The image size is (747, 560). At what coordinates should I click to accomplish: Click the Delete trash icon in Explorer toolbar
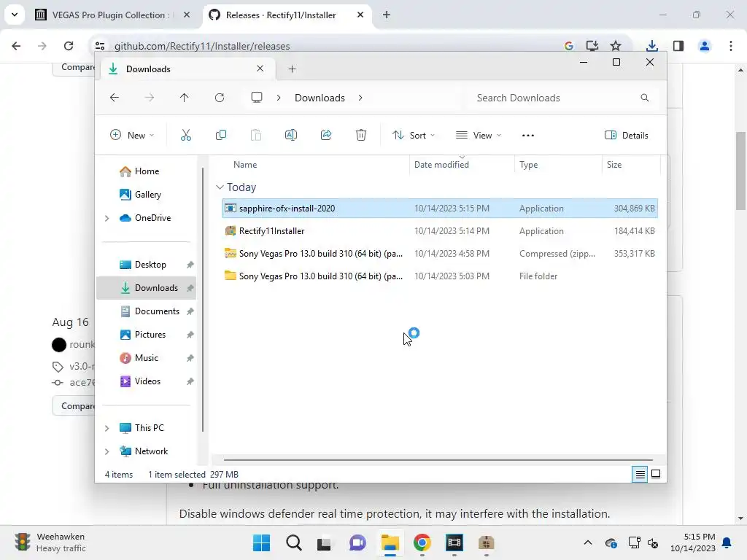click(361, 135)
